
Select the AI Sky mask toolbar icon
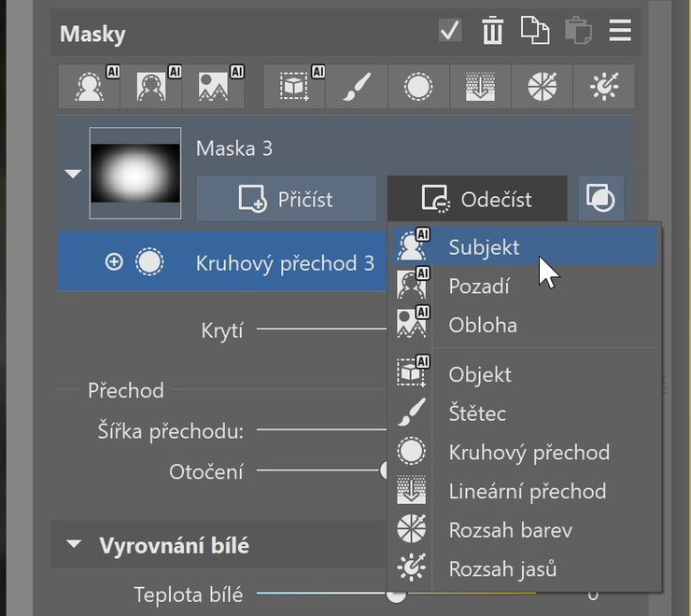tap(213, 87)
